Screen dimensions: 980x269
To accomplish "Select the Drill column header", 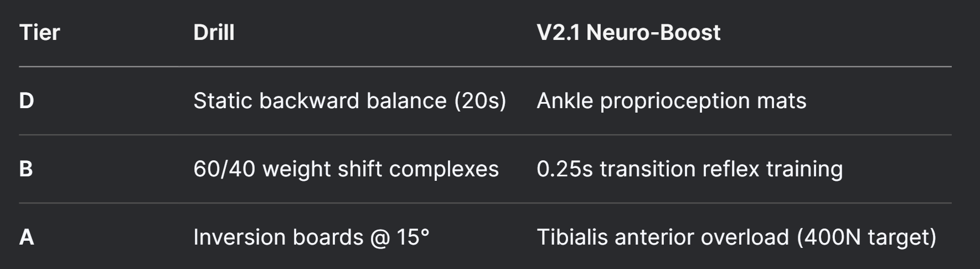I will tap(214, 33).
